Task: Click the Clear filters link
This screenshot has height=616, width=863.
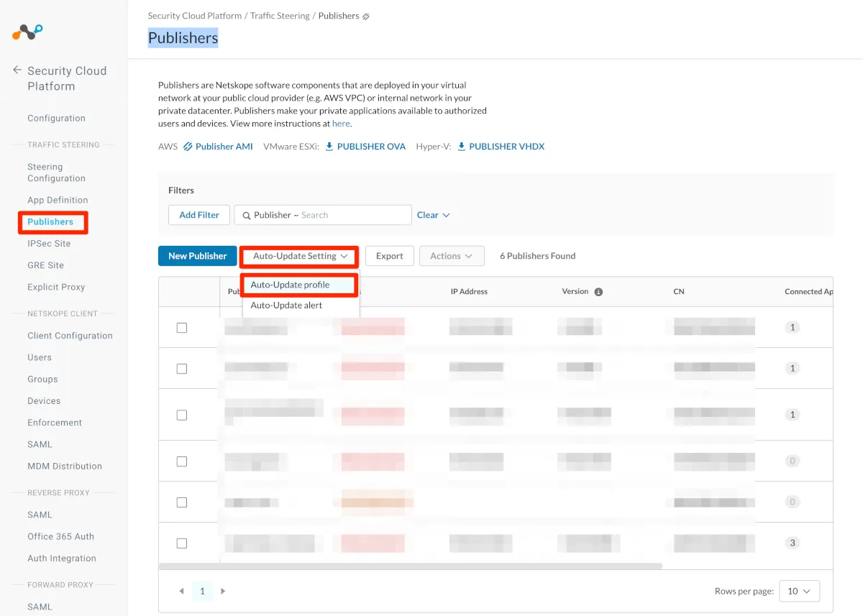Action: click(428, 215)
